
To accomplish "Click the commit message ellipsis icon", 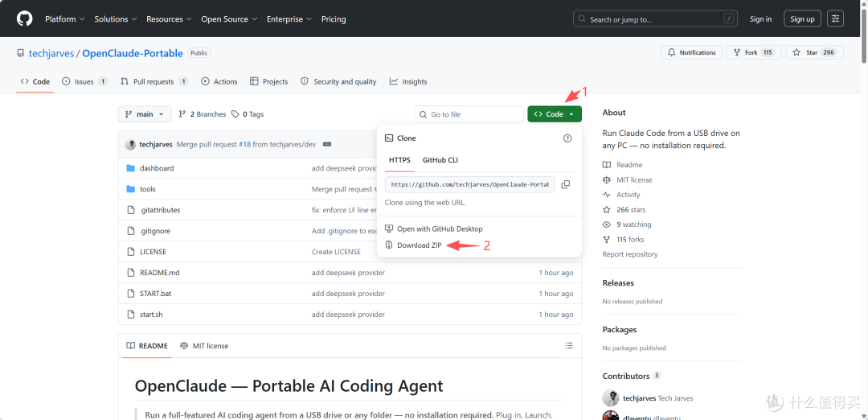I will [326, 144].
